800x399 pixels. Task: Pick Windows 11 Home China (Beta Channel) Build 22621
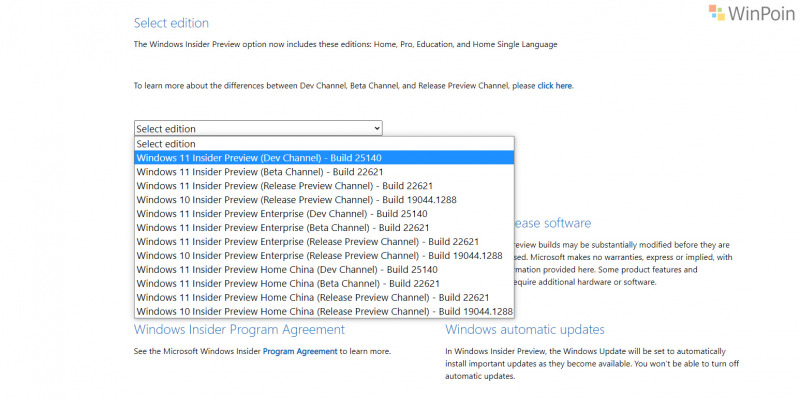pyautogui.click(x=324, y=283)
